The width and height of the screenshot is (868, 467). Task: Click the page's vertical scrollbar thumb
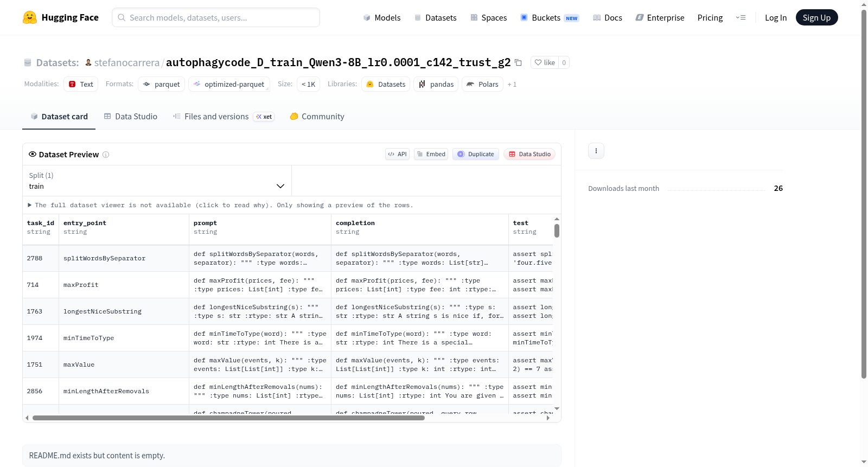tap(864, 194)
